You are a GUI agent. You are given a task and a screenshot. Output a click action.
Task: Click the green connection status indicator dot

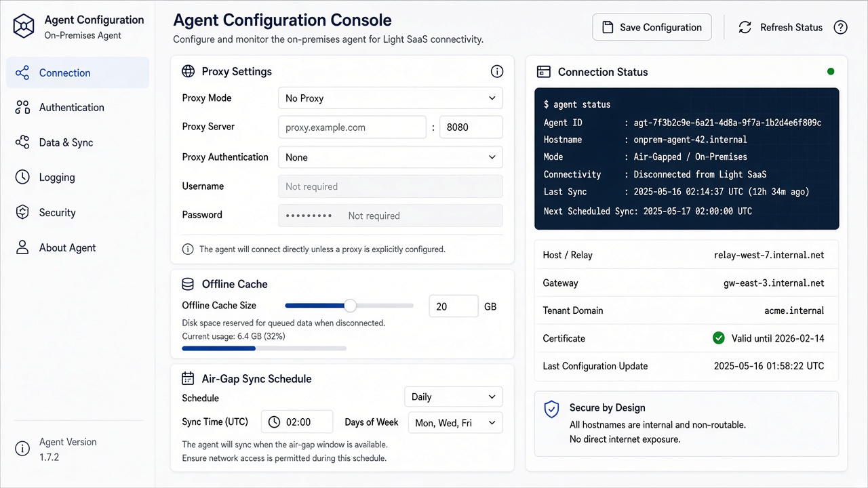pyautogui.click(x=831, y=71)
